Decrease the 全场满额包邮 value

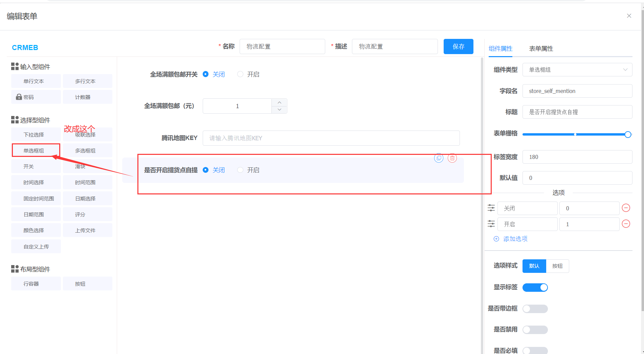(279, 110)
